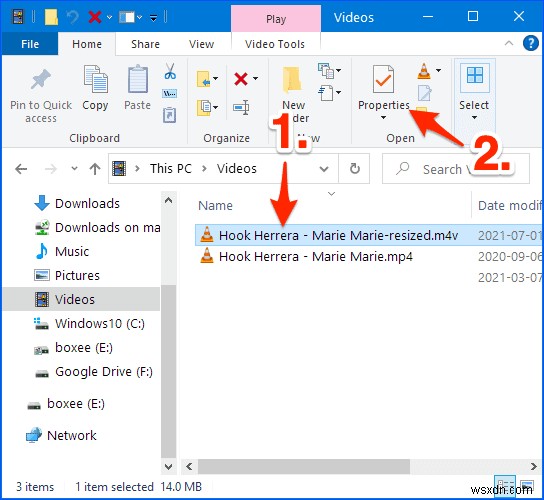The width and height of the screenshot is (544, 500).
Task: Click the Search Videos field
Action: tap(456, 169)
